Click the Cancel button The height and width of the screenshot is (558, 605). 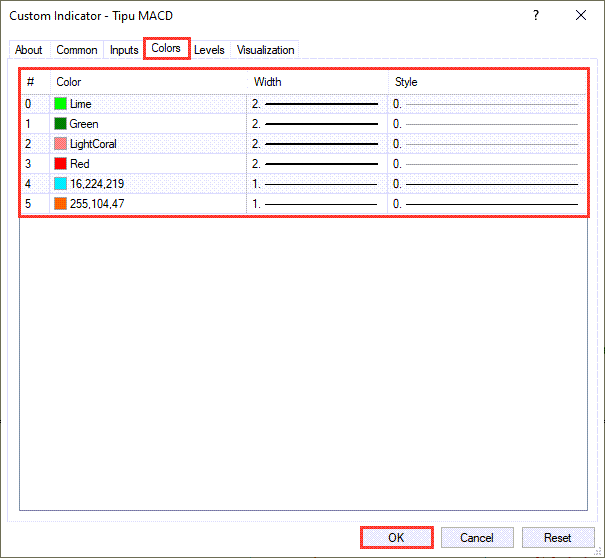click(x=477, y=538)
